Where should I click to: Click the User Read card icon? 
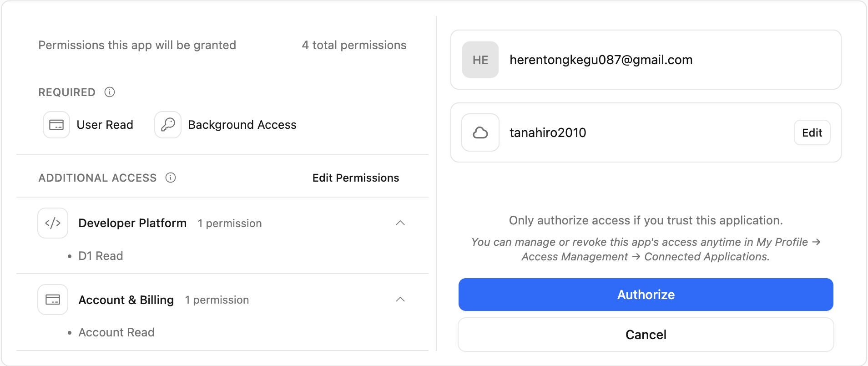point(56,125)
